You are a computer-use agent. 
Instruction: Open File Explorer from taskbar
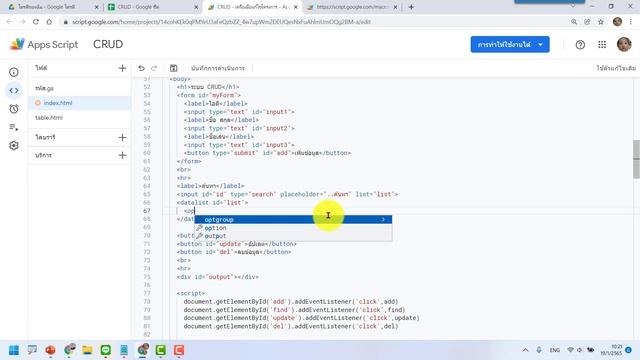87,350
